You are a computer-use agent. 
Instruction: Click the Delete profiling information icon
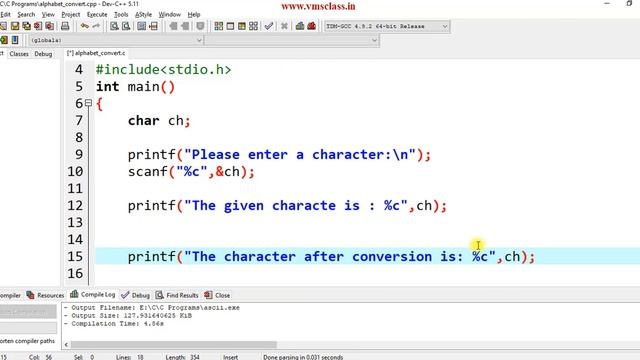coord(311,26)
